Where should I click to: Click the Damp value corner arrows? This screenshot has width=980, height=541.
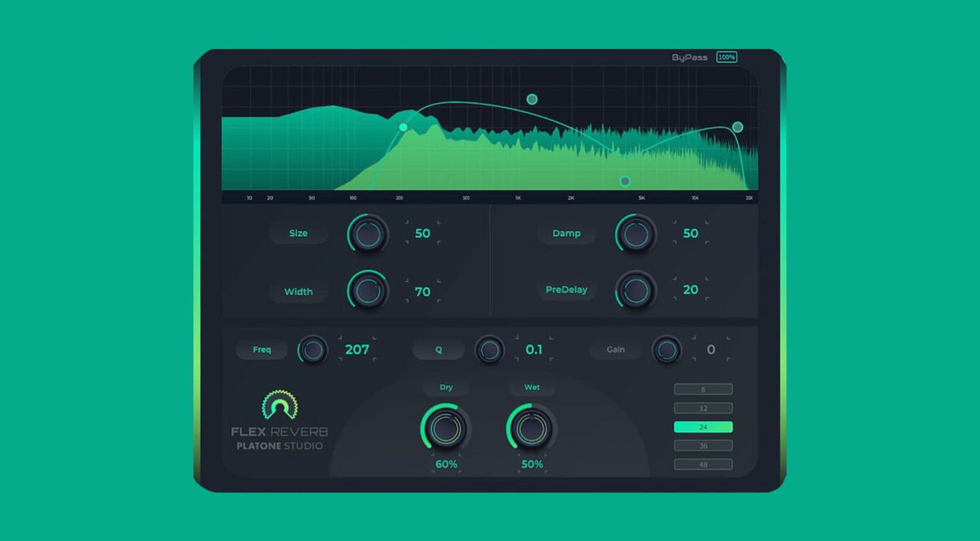point(690,233)
